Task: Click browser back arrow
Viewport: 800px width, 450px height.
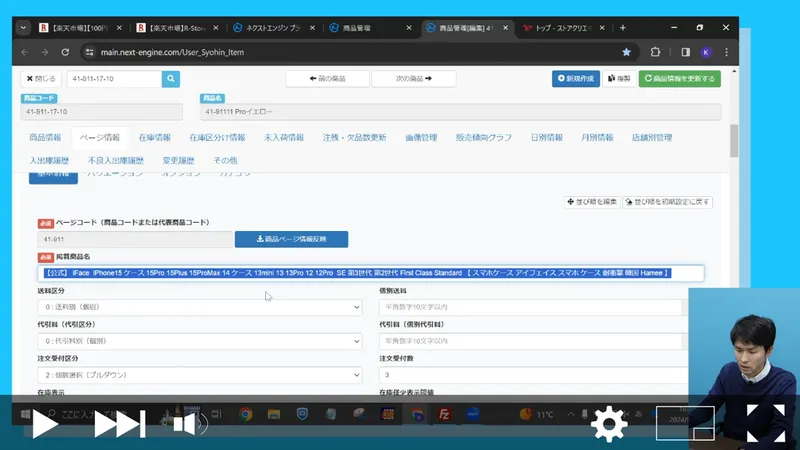Action: tap(24, 52)
